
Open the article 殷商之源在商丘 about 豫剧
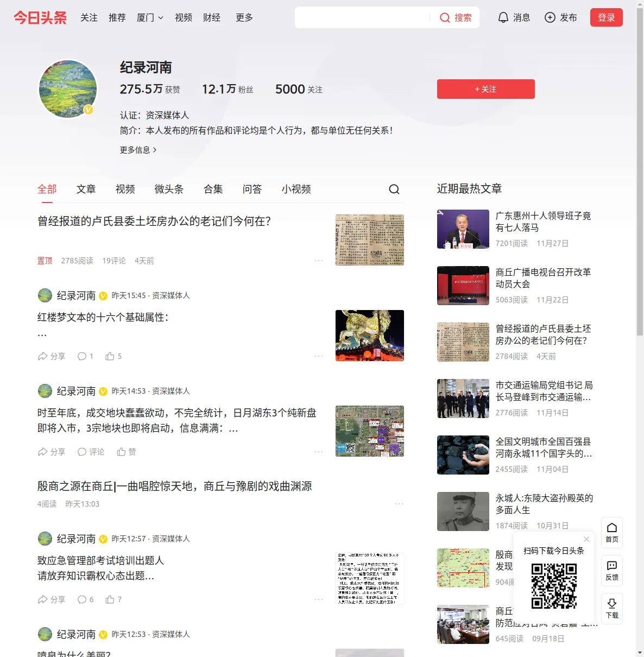[175, 486]
